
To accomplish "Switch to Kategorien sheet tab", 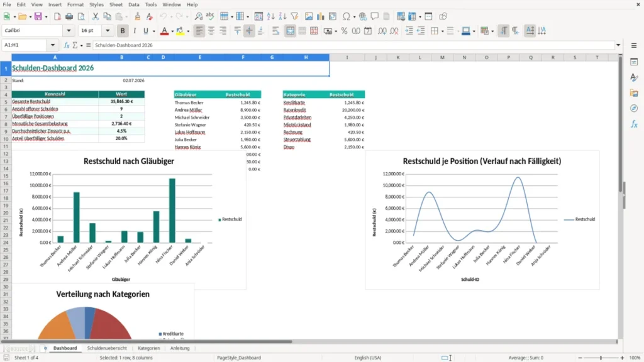I will (148, 348).
